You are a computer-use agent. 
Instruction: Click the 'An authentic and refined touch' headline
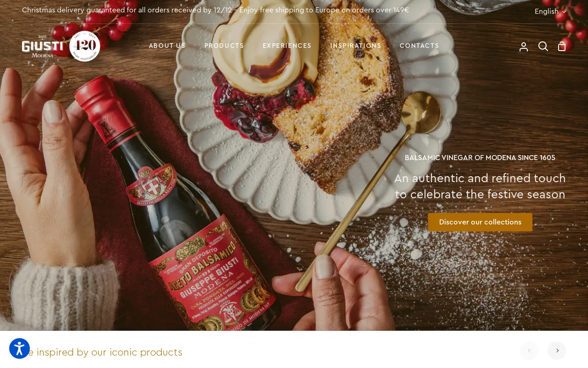coord(480,186)
